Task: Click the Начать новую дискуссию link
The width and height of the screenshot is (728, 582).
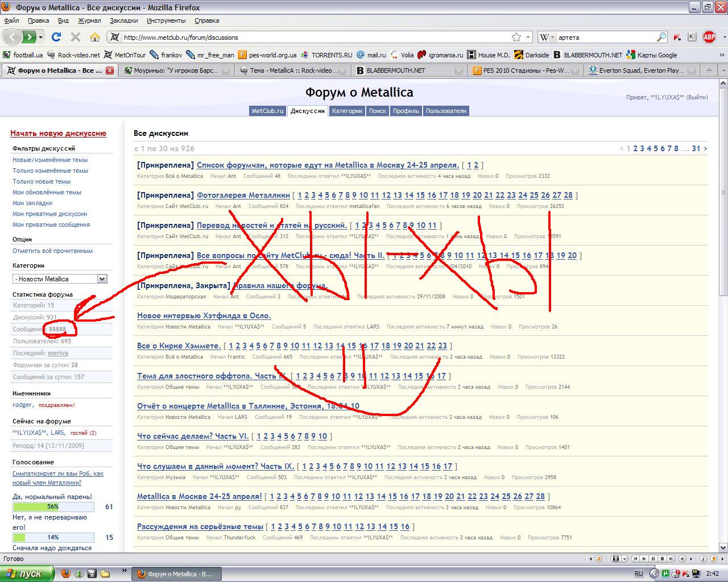Action: tap(58, 134)
